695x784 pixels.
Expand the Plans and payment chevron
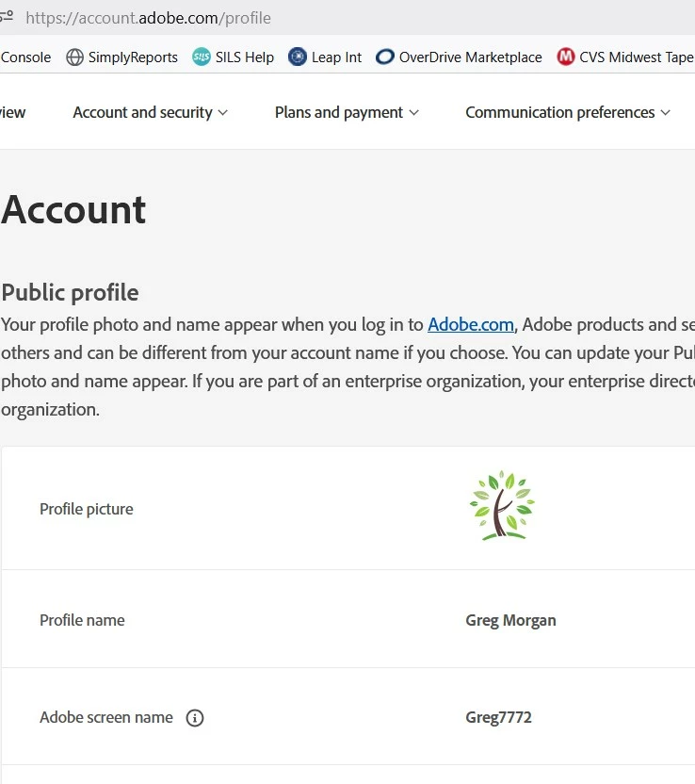point(413,113)
